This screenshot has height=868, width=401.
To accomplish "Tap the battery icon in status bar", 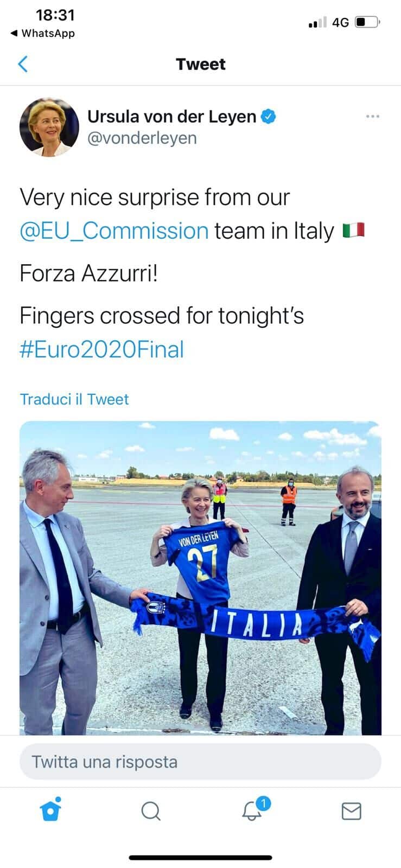I will (367, 22).
